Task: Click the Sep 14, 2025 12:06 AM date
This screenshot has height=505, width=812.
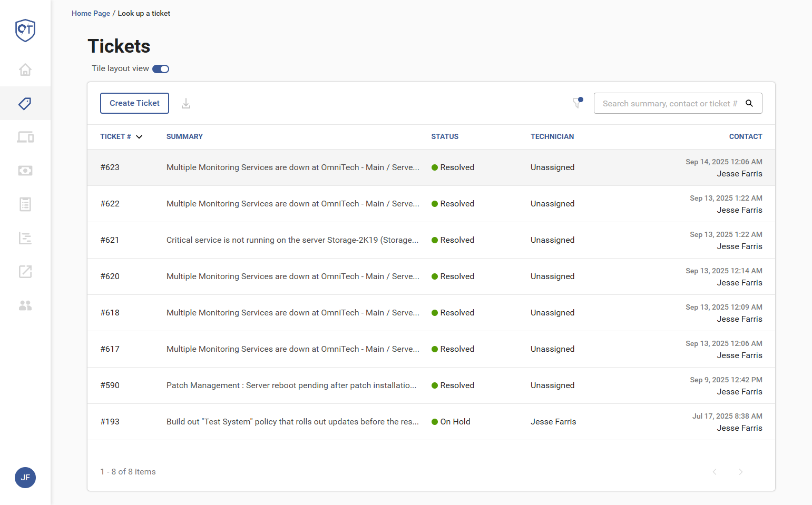Action: (724, 162)
